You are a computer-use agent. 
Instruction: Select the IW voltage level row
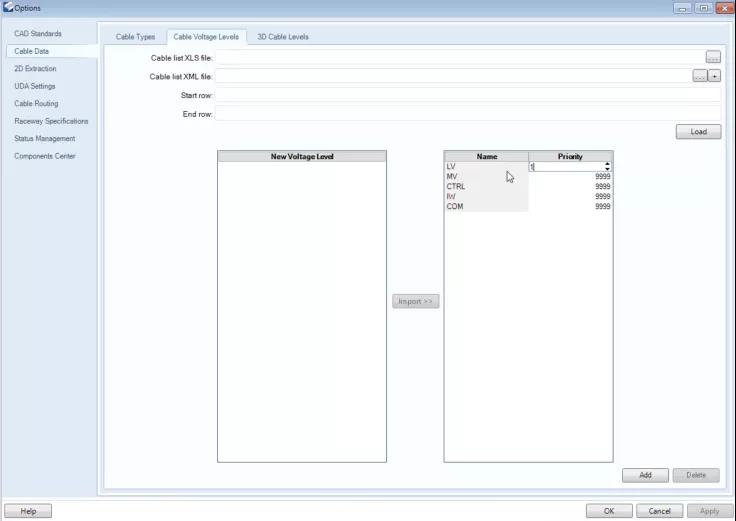[486, 196]
